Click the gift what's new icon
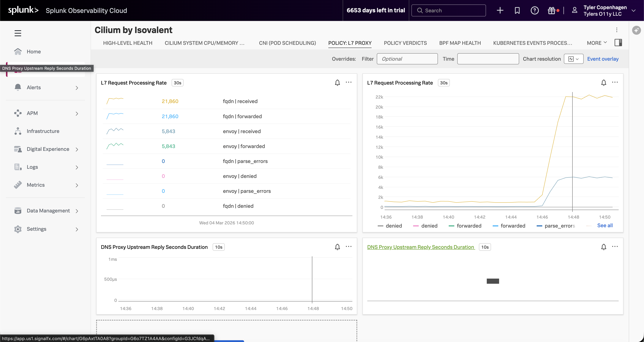Viewport: 644px width, 342px height. (552, 10)
